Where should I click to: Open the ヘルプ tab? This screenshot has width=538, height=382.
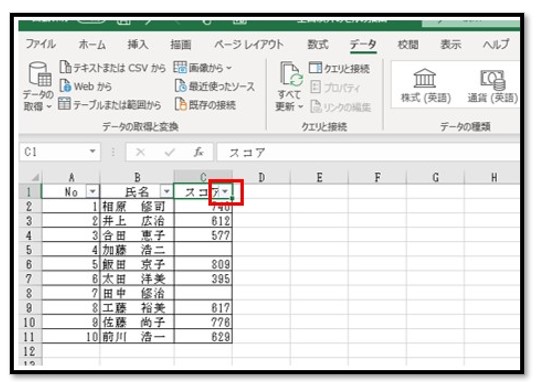click(x=496, y=45)
